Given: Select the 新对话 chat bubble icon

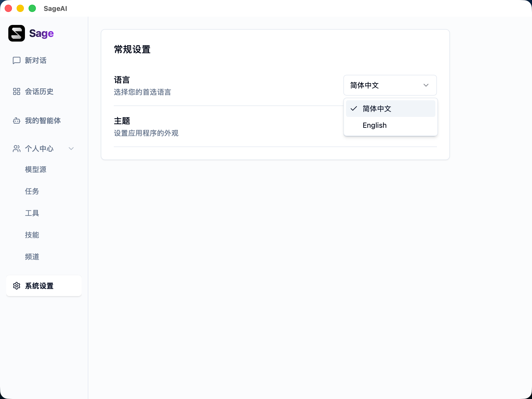Looking at the screenshot, I should tap(16, 61).
